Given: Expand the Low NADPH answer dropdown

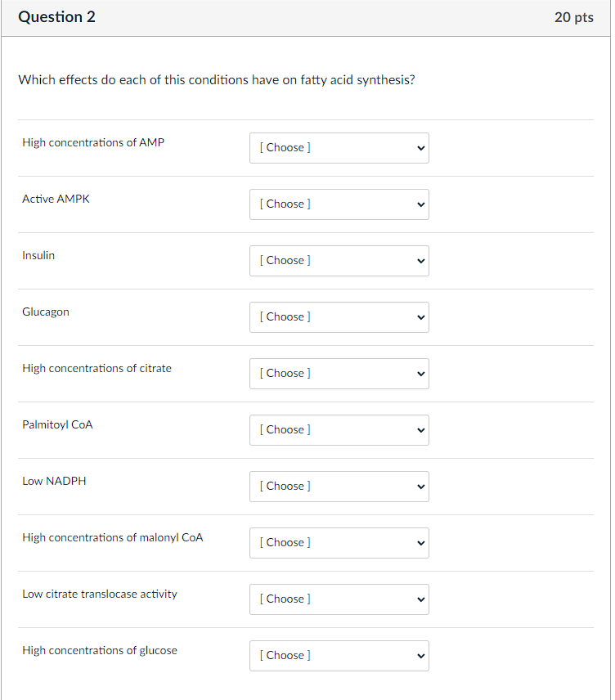Looking at the screenshot, I should 339,487.
